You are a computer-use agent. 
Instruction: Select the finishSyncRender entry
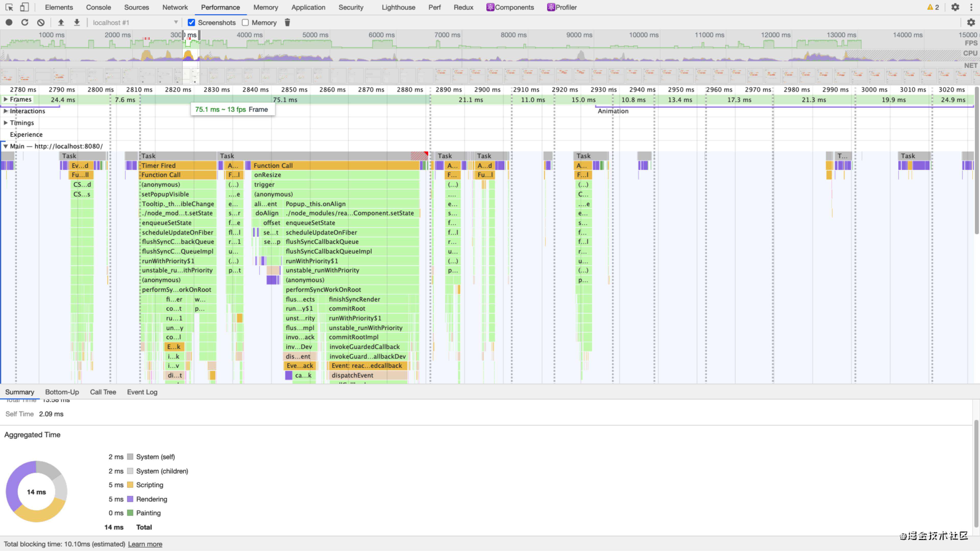click(x=373, y=299)
